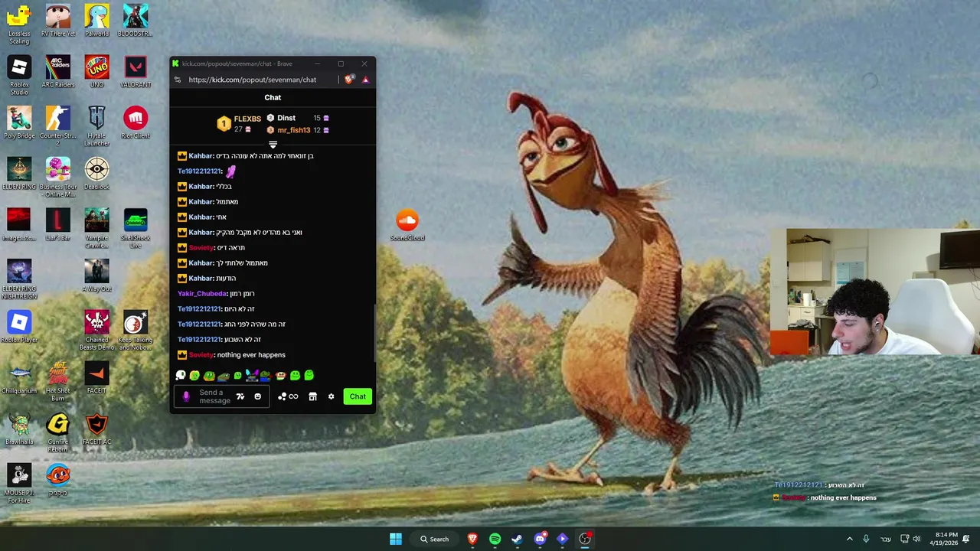
Task: Select ShellShock Live desktop icon
Action: (136, 228)
